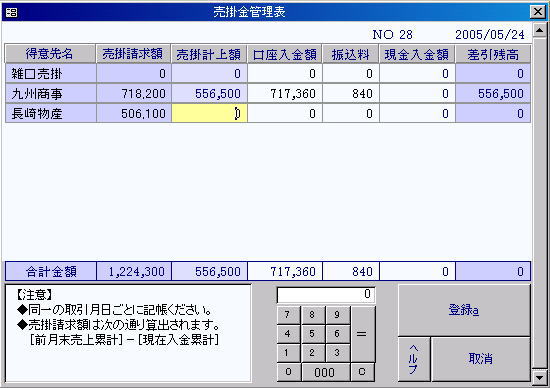Click the keypad display field
Viewport: 550px width, 388px height.
click(x=326, y=295)
